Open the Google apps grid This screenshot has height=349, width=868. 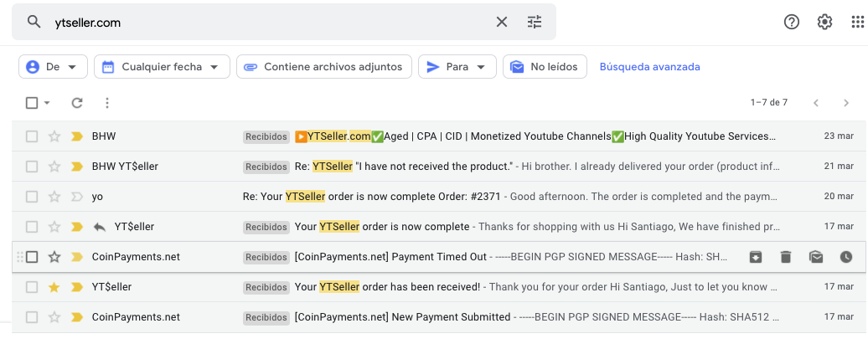(857, 22)
